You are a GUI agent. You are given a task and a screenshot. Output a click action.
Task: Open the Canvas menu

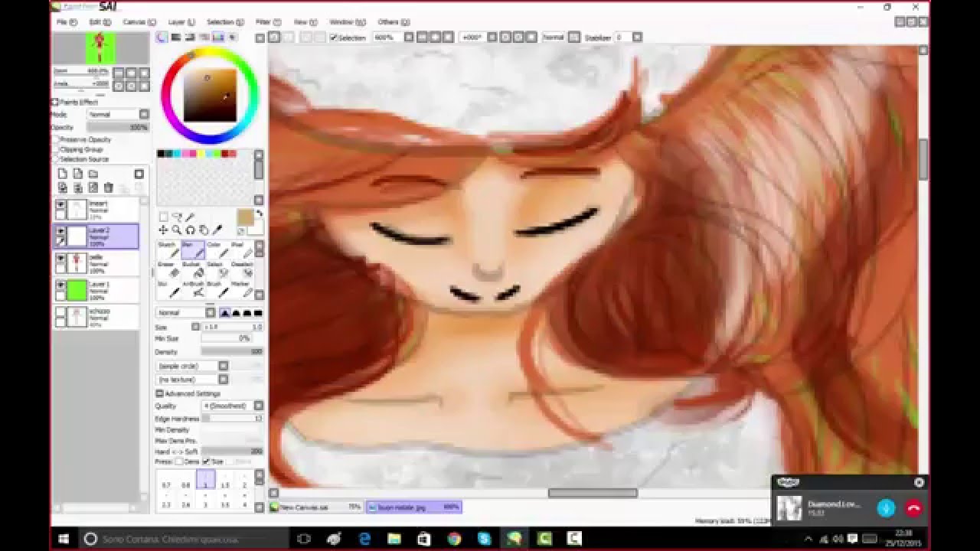point(139,22)
